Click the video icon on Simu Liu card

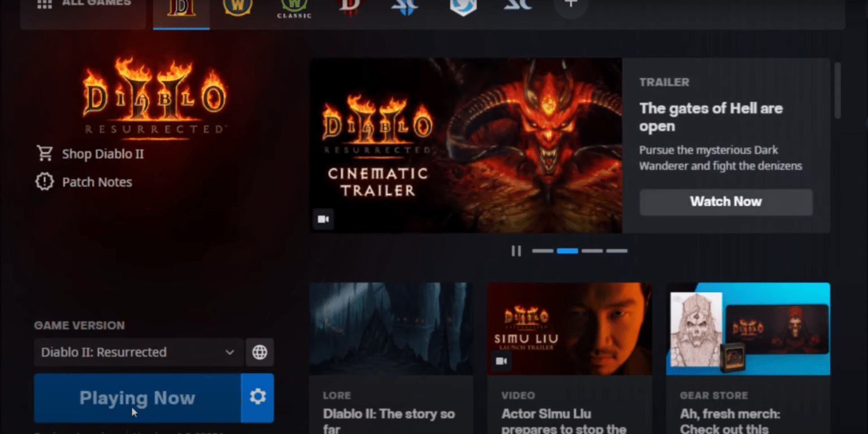point(501,361)
